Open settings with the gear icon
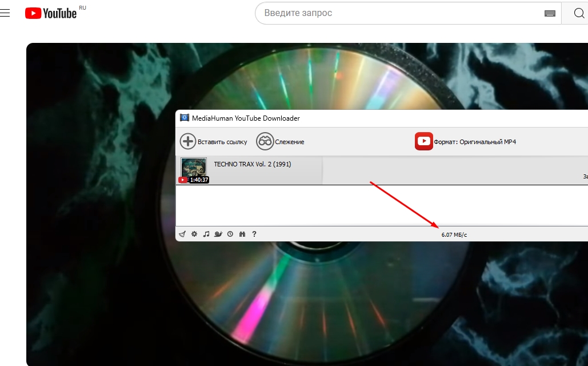This screenshot has width=588, height=366. (x=194, y=234)
